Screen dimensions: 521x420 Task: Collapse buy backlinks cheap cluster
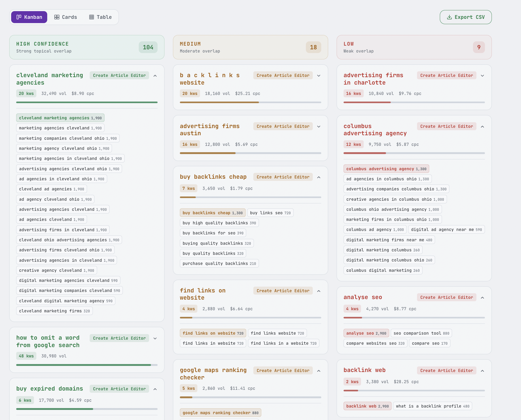(x=319, y=177)
